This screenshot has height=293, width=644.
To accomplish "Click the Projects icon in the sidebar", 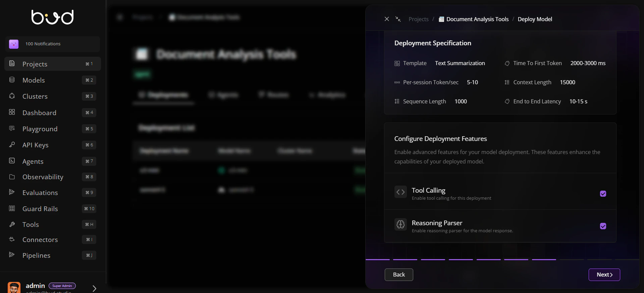I will click(12, 63).
